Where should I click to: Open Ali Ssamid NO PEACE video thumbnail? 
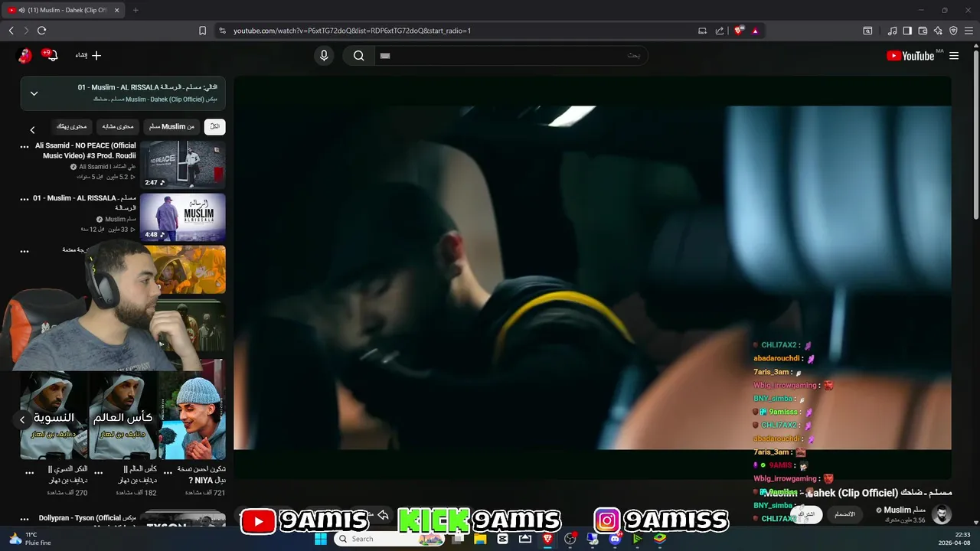pos(183,165)
